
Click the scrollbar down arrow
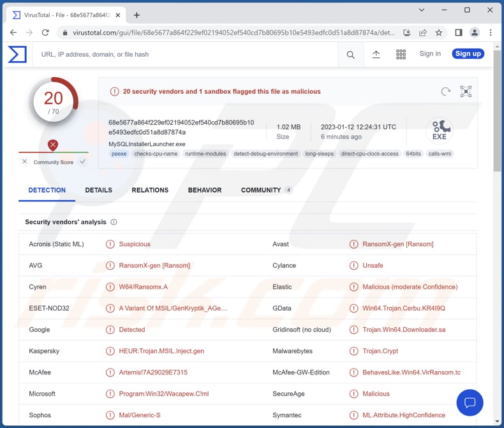(x=497, y=421)
